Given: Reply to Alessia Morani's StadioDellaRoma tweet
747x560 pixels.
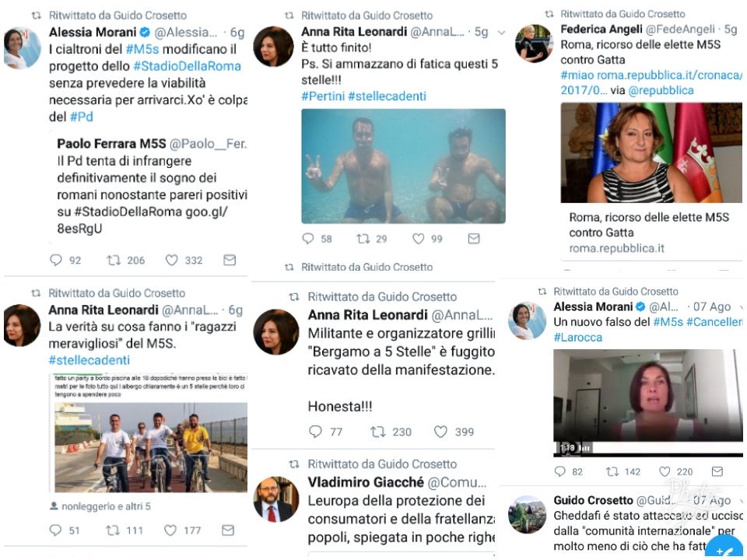Looking at the screenshot, I should pyautogui.click(x=56, y=260).
